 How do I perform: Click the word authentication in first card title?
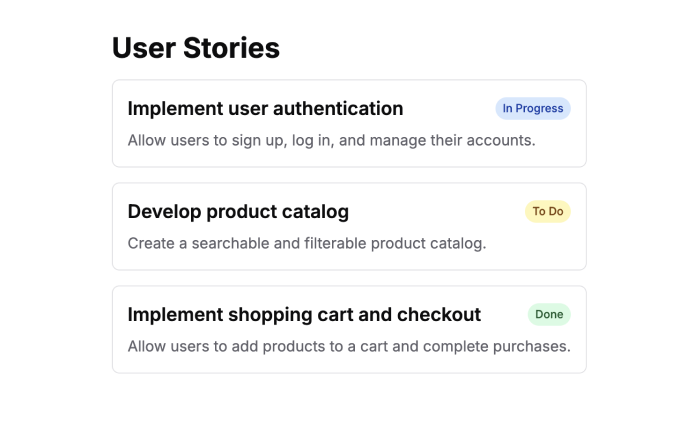click(x=338, y=108)
